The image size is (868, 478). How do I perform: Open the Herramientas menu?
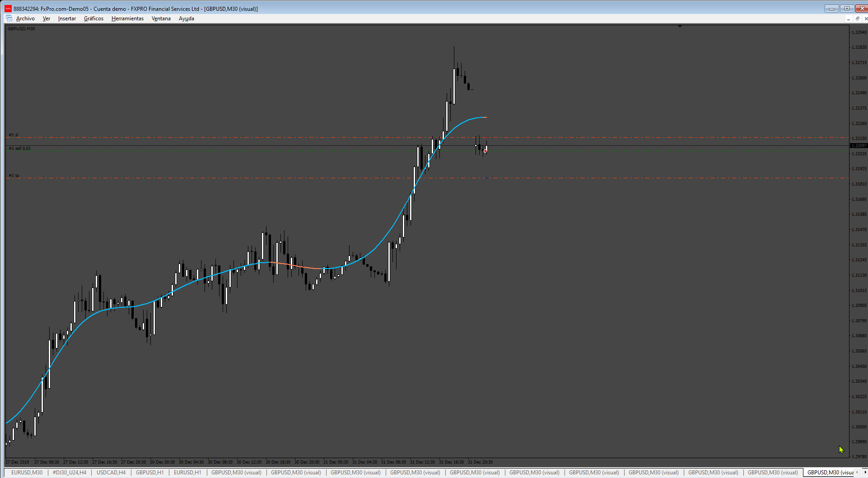[127, 19]
